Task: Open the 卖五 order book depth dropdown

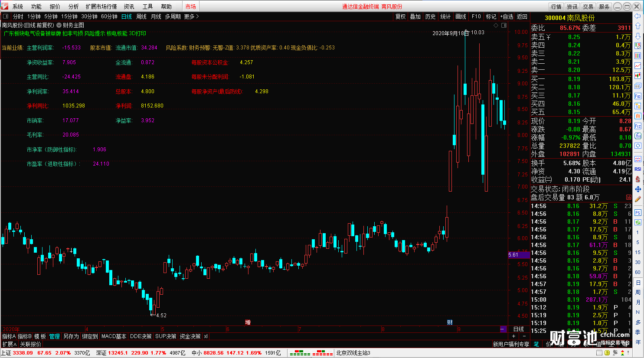Action: 548,37
